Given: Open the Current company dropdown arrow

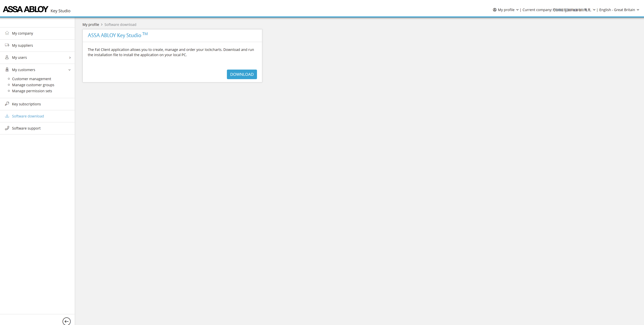Looking at the screenshot, I should [594, 10].
